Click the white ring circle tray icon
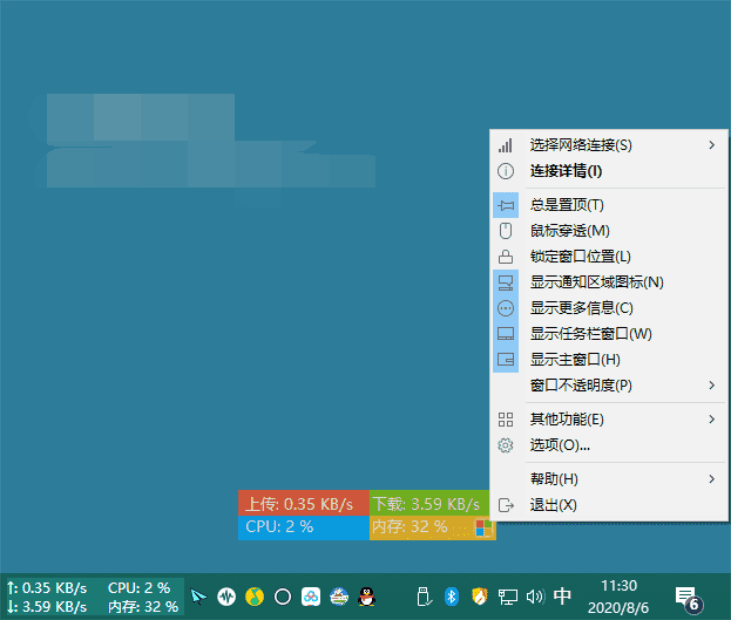This screenshot has width=731, height=620. (x=283, y=597)
